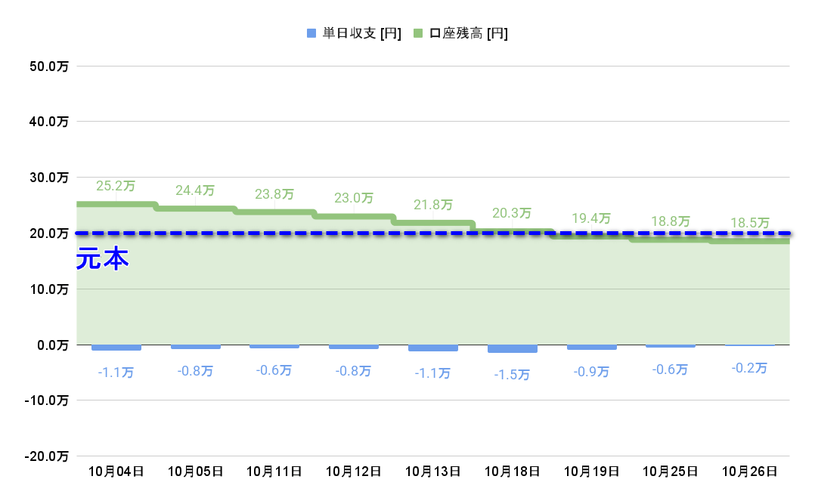Click the blue bar above 10月18日
This screenshot has width=815, height=504.
(x=513, y=348)
